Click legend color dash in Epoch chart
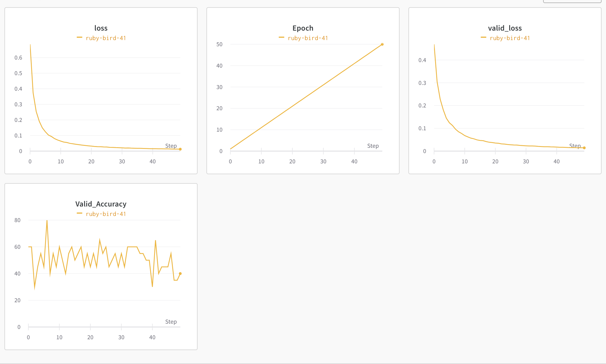606x364 pixels. [282, 37]
